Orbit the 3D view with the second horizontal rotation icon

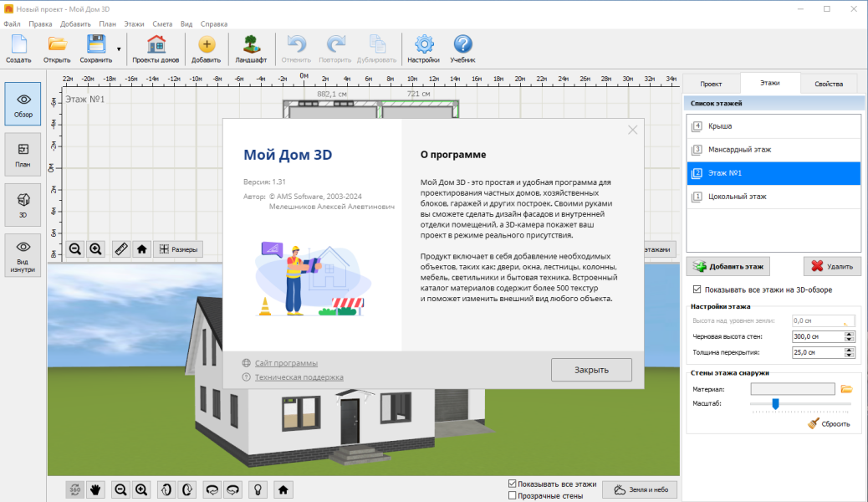click(233, 489)
